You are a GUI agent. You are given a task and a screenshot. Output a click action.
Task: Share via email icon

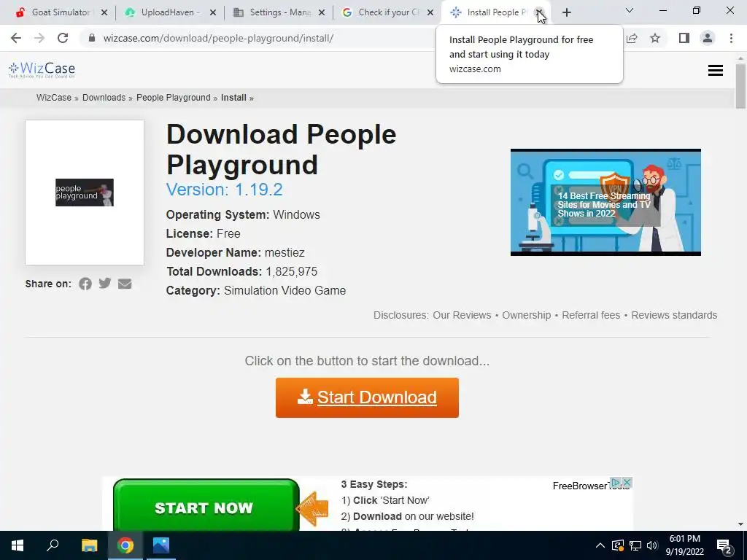125,284
